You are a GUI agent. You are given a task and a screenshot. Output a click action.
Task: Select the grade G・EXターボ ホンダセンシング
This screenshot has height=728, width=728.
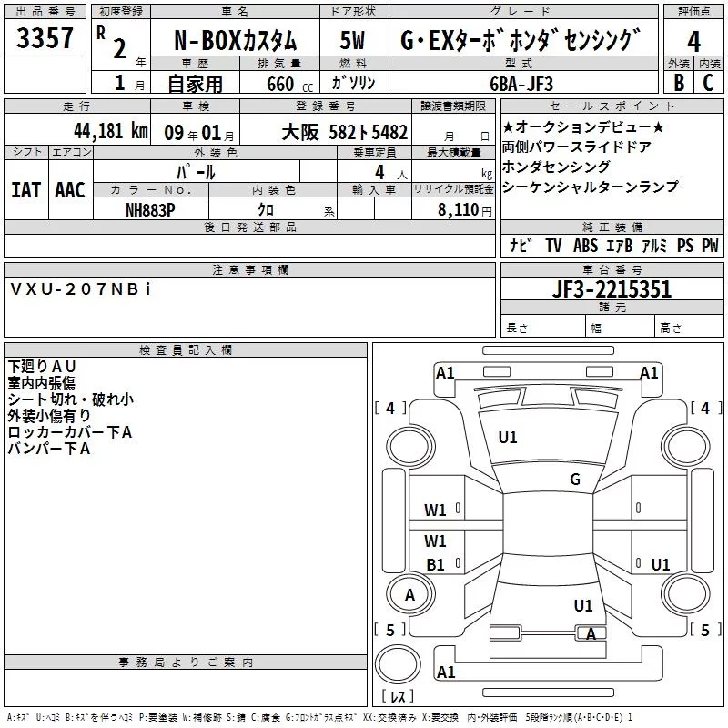click(521, 40)
